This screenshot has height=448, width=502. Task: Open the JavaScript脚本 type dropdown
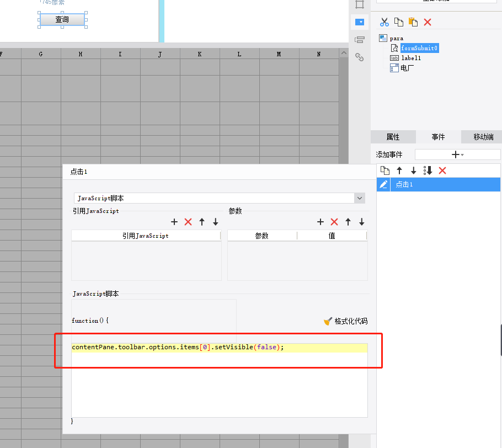[x=360, y=198]
